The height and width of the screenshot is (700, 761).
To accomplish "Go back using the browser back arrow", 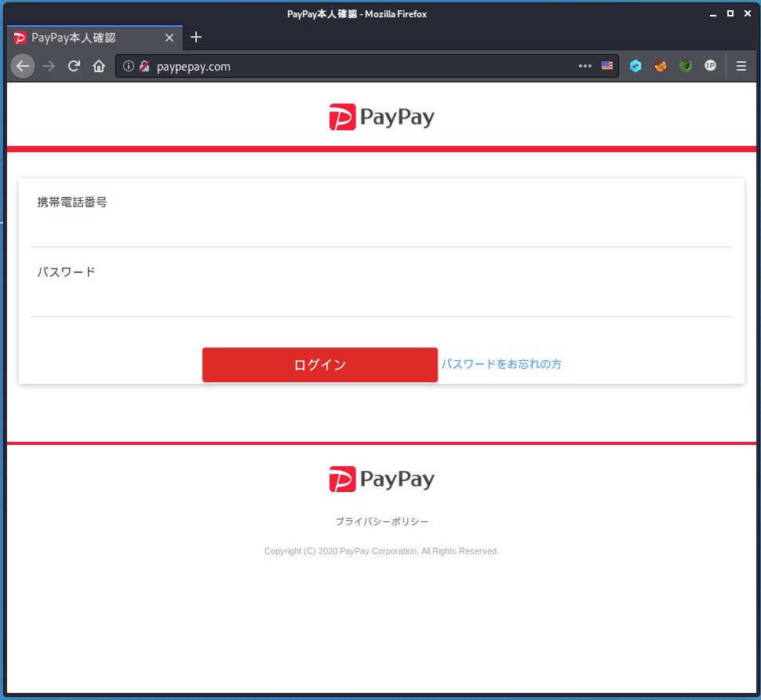I will [x=22, y=66].
